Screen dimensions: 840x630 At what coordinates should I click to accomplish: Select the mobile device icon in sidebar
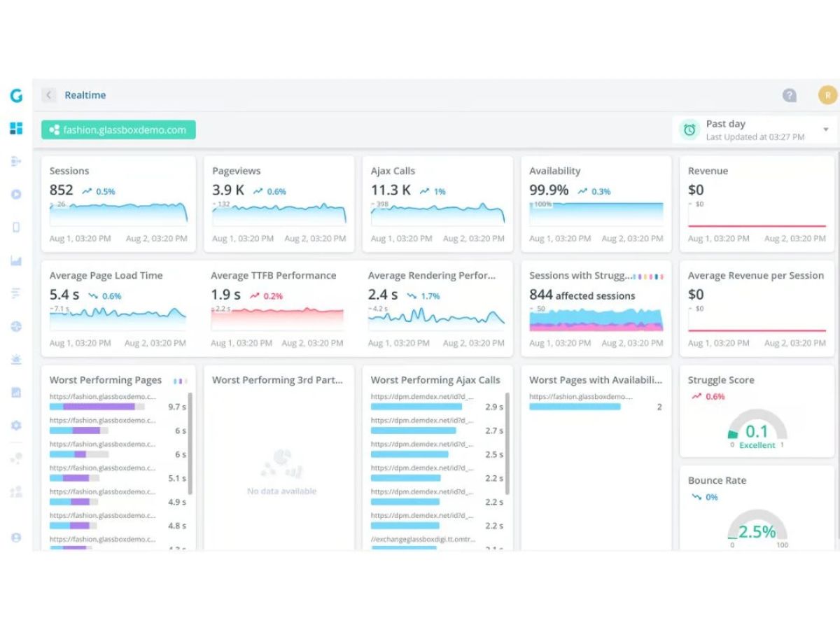16,227
